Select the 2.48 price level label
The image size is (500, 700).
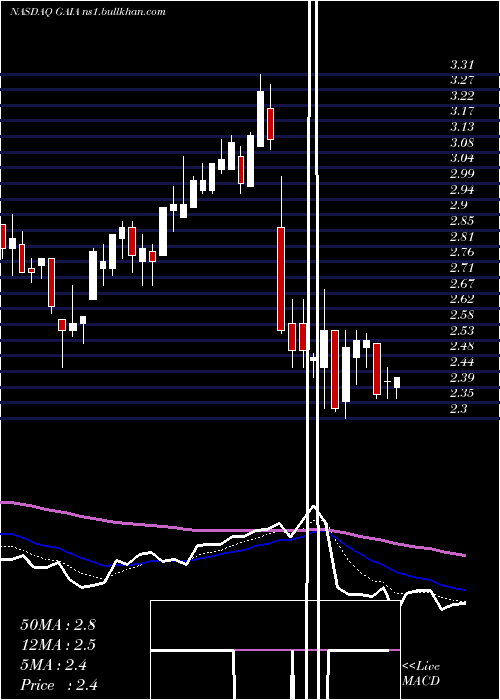(x=462, y=346)
